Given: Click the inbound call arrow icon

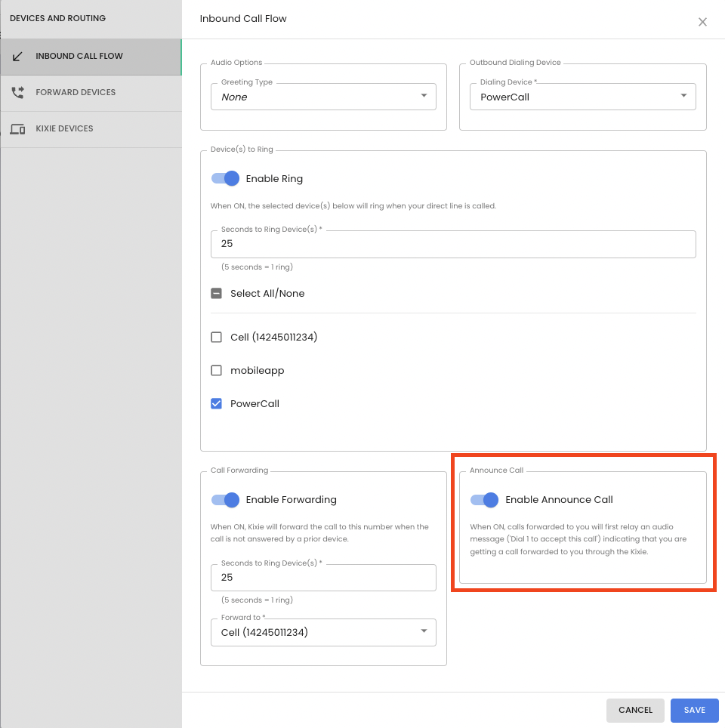Looking at the screenshot, I should (17, 57).
